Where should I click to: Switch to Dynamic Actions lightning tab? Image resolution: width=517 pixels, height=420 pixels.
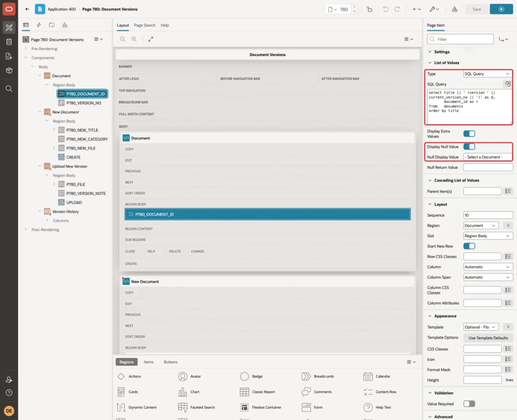(38, 25)
